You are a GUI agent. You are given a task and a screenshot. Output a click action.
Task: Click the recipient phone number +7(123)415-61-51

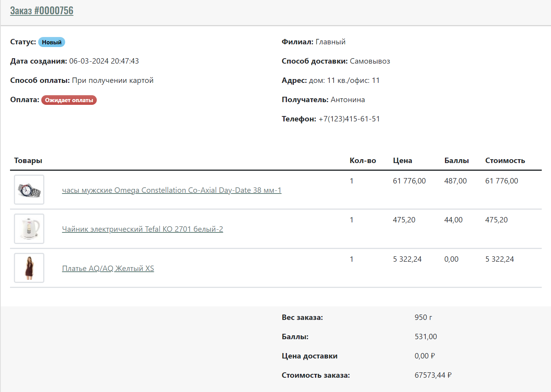[x=349, y=119]
